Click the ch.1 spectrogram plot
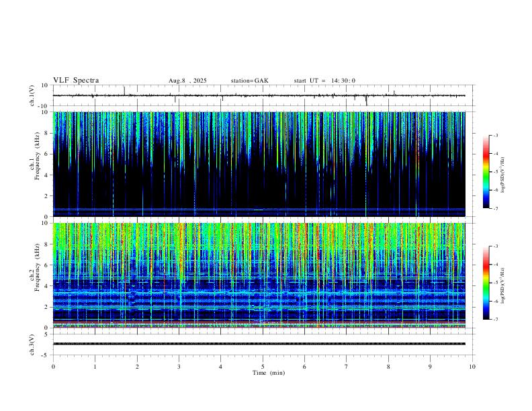Viewport: 532px width, 411px height. point(259,164)
